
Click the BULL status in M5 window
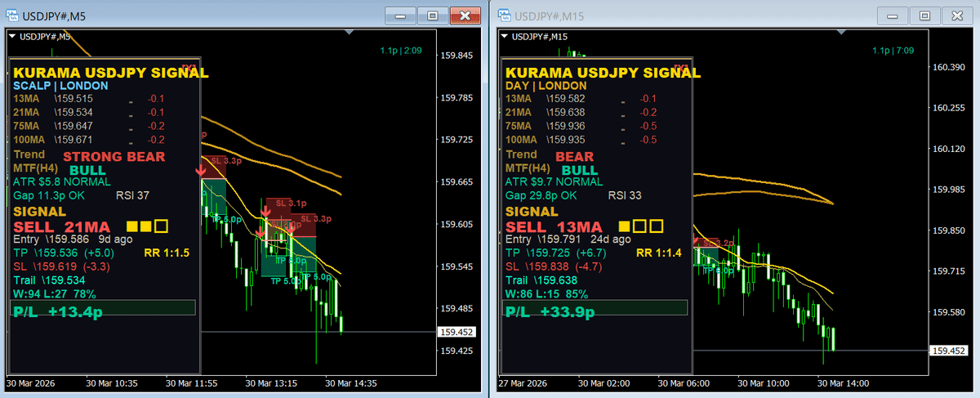(88, 170)
